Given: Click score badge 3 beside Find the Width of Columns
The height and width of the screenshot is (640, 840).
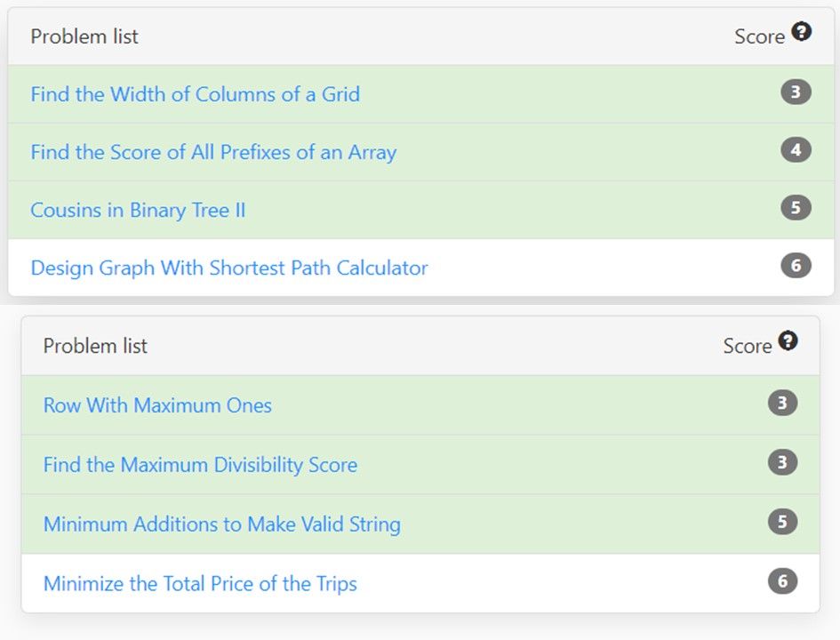Looking at the screenshot, I should 796,92.
